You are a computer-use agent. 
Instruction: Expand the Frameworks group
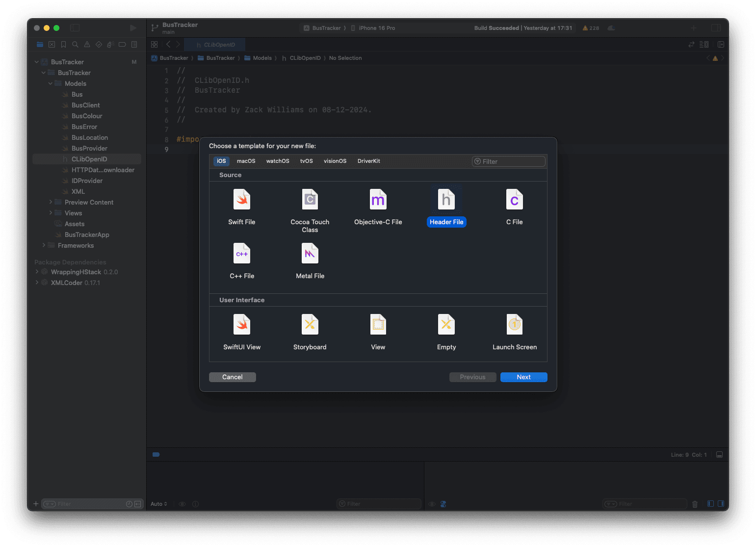tap(44, 245)
